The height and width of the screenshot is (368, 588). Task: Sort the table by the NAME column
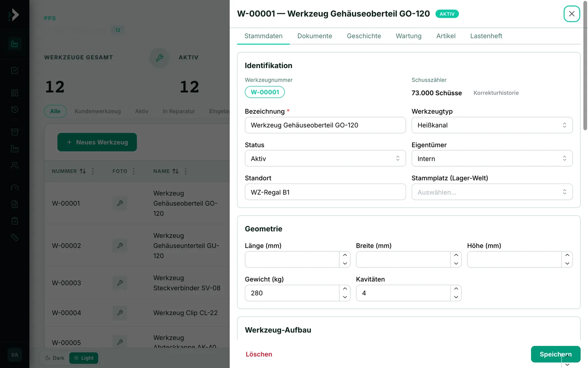point(176,171)
